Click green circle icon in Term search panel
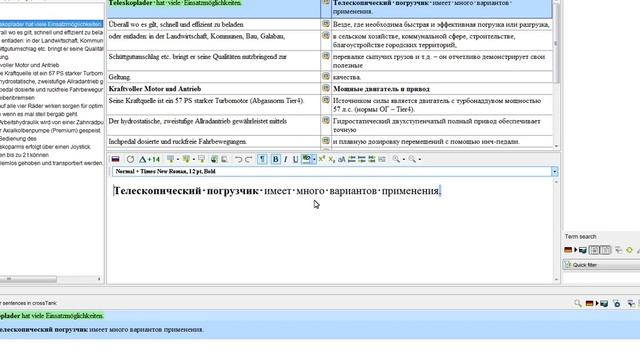 (629, 250)
